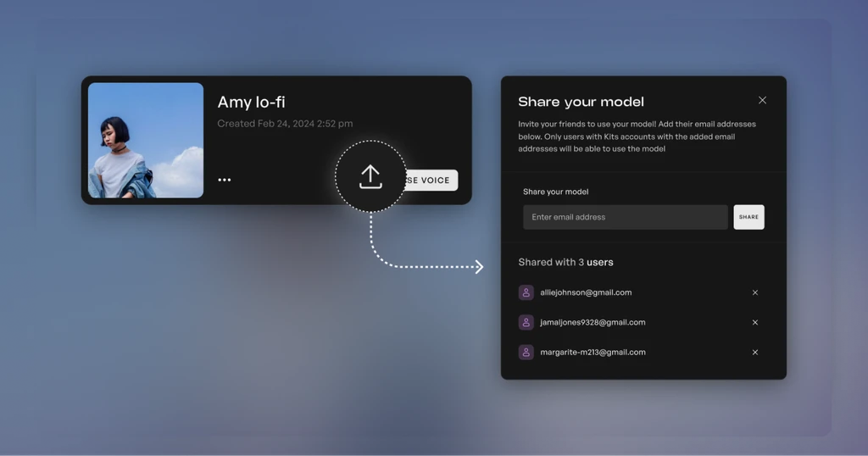Remove alliejohnson@gmail.com from shared users
This screenshot has width=868, height=456.
(x=755, y=292)
